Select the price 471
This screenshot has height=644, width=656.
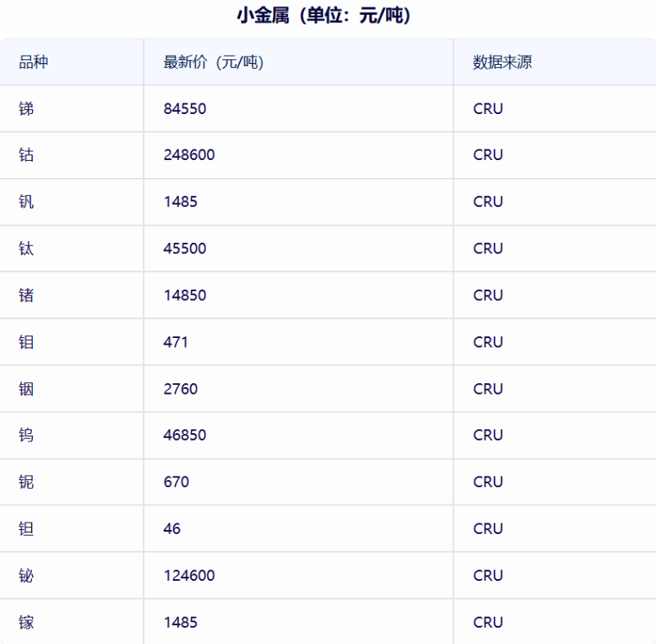click(x=175, y=342)
